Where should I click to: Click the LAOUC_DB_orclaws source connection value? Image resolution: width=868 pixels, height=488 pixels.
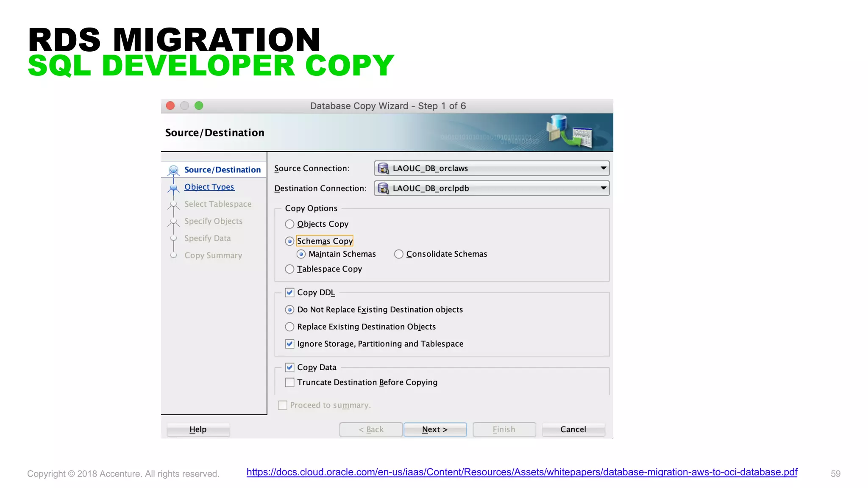tap(430, 168)
